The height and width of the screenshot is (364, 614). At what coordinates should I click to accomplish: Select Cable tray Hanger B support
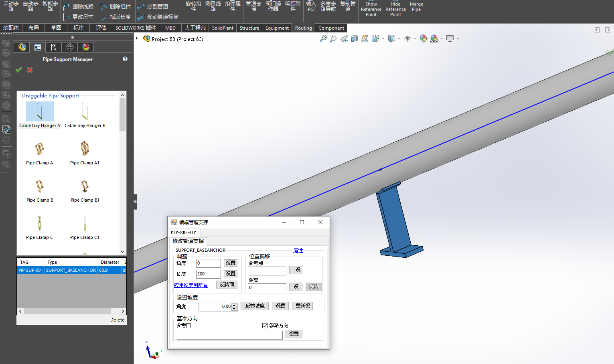[85, 115]
